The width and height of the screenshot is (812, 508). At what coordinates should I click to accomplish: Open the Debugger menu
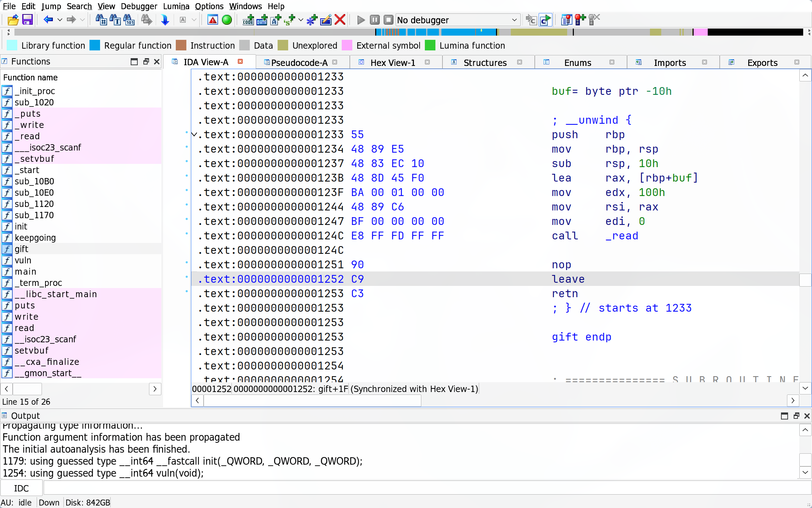[x=139, y=6]
